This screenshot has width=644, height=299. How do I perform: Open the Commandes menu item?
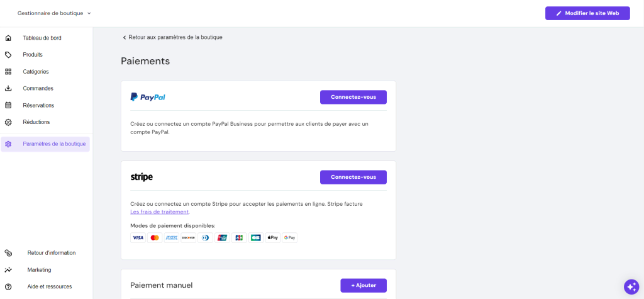click(38, 89)
